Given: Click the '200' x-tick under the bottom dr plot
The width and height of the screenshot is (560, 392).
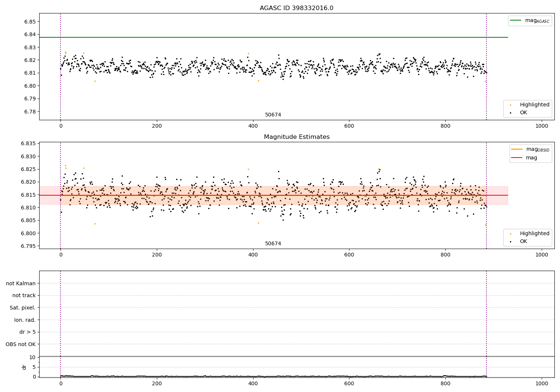Looking at the screenshot, I should (x=157, y=383).
